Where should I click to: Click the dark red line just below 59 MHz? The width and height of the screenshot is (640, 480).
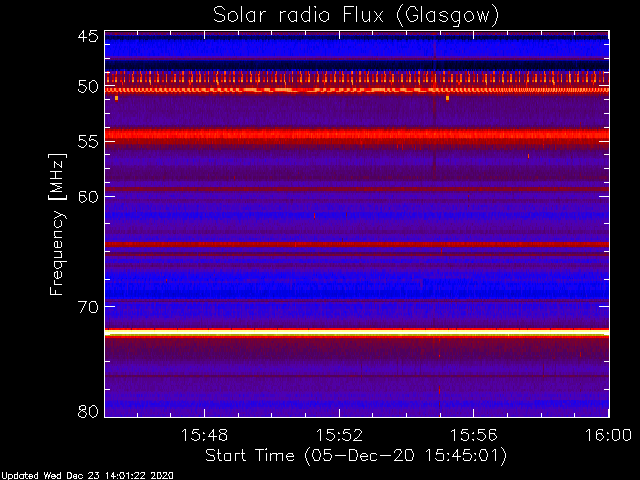(357, 189)
